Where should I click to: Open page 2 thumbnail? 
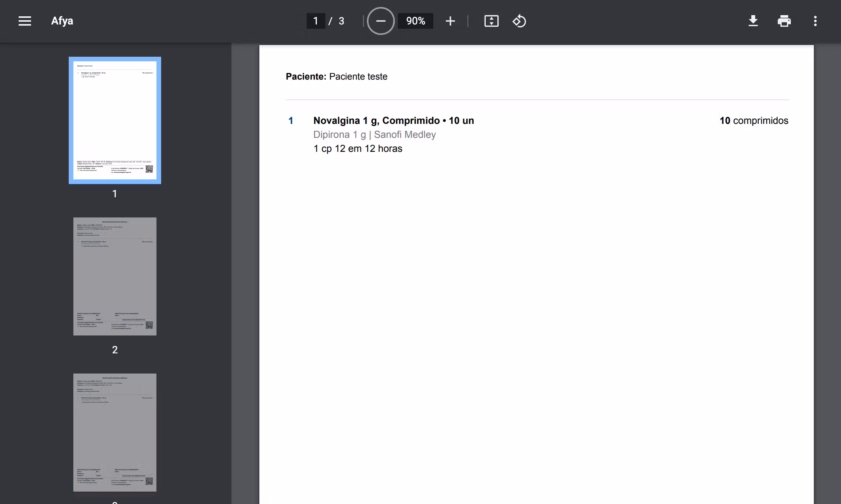point(115,276)
